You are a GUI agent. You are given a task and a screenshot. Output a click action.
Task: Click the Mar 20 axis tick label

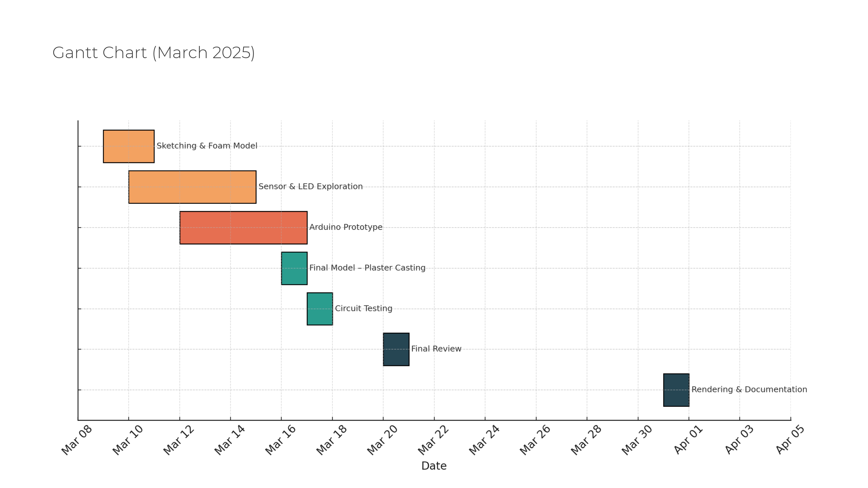382,440
